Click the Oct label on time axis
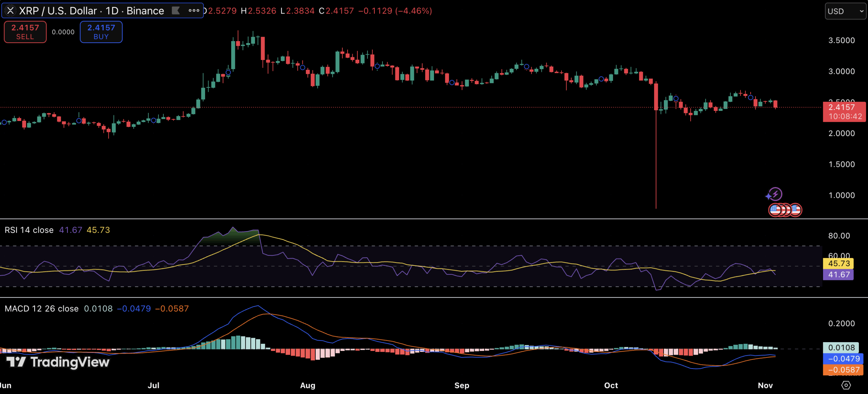 point(611,386)
